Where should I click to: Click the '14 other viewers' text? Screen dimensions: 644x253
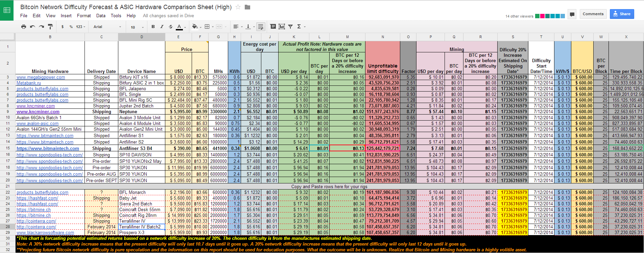click(519, 16)
